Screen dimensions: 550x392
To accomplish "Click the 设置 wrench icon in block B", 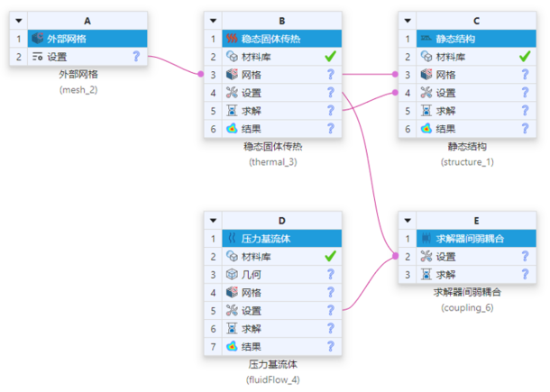I will point(232,93).
